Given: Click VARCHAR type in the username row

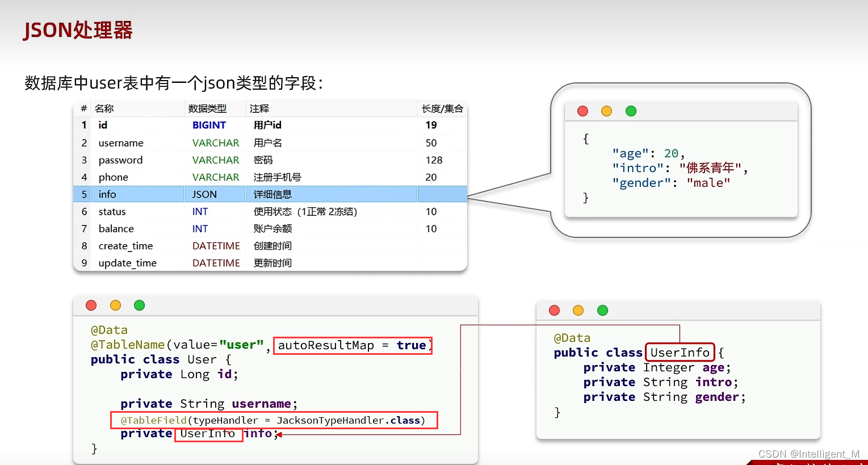Looking at the screenshot, I should (216, 143).
